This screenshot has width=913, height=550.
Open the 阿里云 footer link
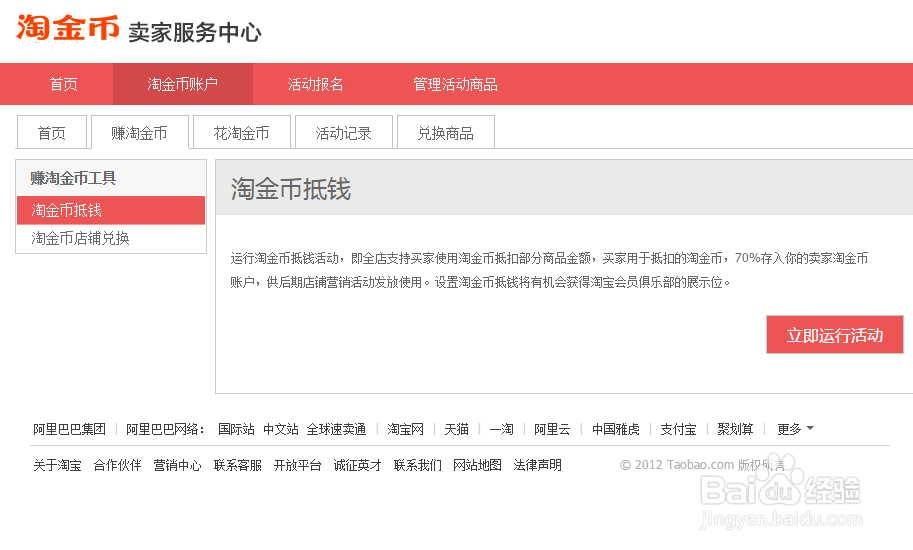click(x=552, y=430)
